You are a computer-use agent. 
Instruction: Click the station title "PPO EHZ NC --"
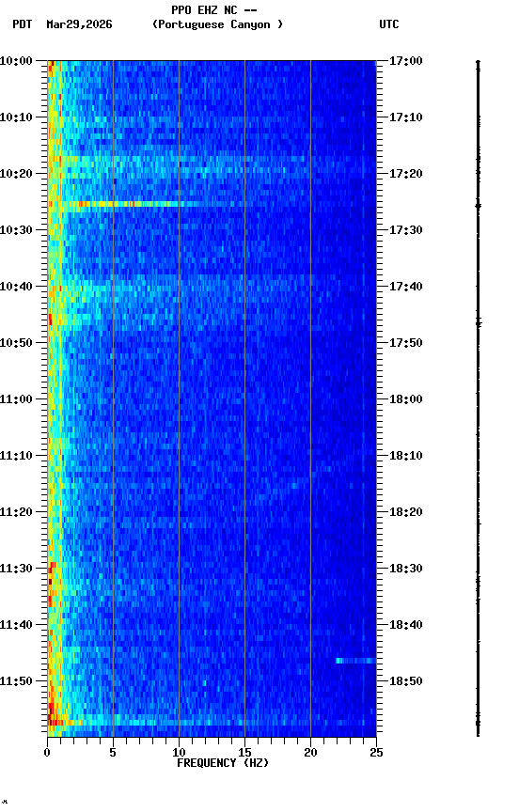click(214, 9)
